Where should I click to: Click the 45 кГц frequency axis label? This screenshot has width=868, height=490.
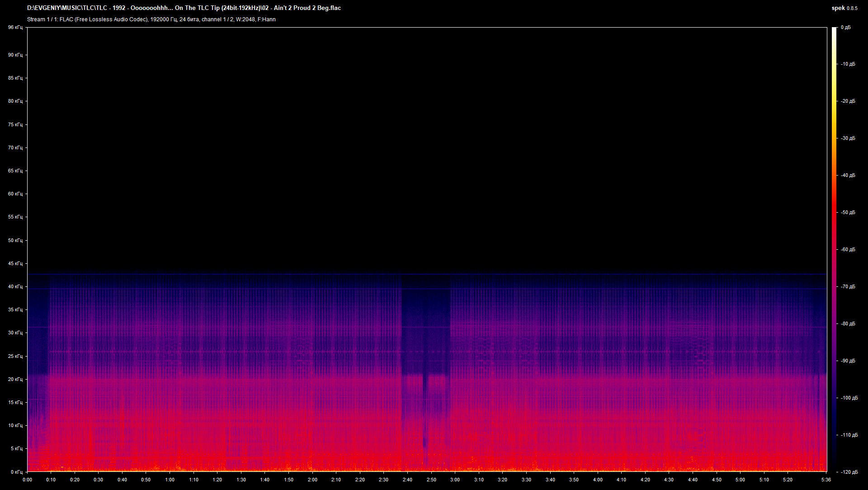[x=15, y=263]
